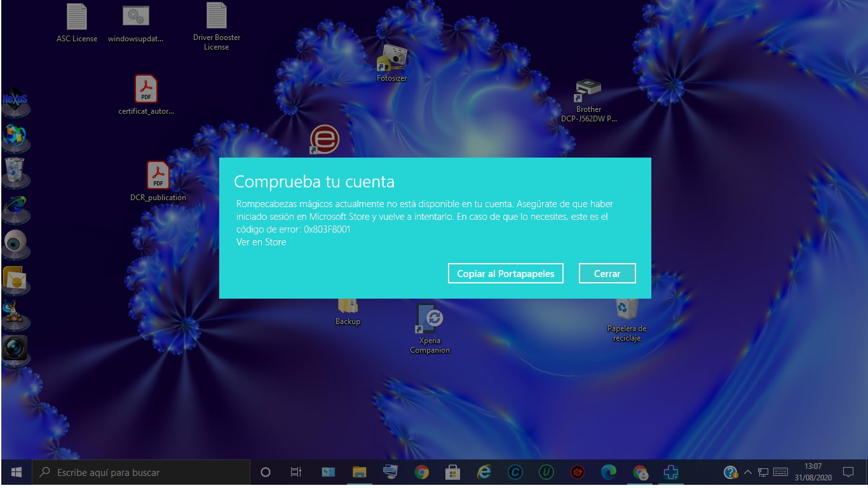
Task: Click the colorful globe dock icon
Action: 15,136
